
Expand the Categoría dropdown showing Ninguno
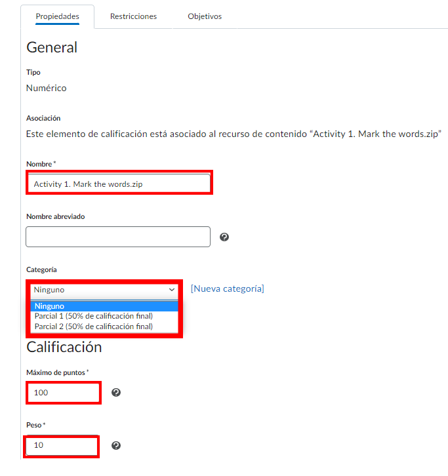coord(105,289)
